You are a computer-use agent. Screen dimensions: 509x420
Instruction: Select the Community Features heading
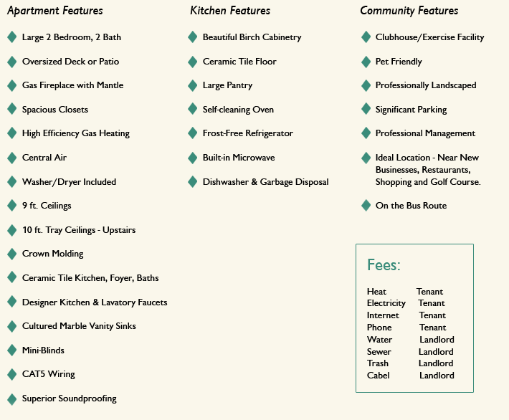click(409, 11)
